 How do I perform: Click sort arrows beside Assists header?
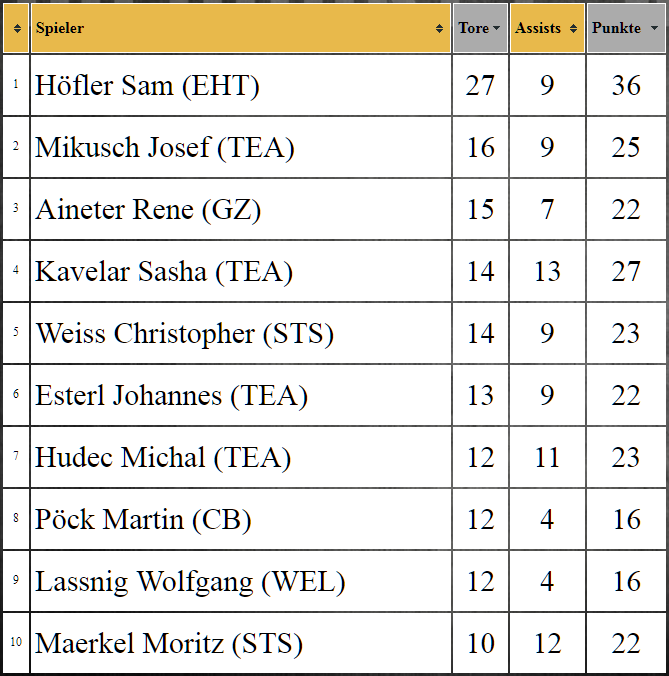[573, 28]
